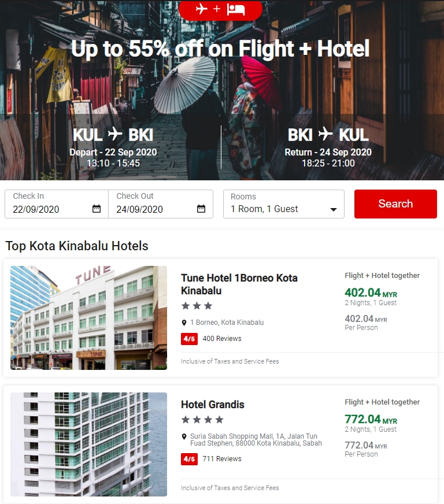Click the KUL to BKI airplane icon
The height and width of the screenshot is (504, 444).
pos(115,134)
